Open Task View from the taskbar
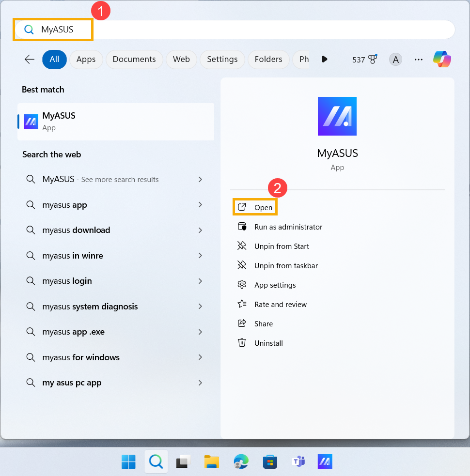Image resolution: width=470 pixels, height=476 pixels. pos(184,462)
